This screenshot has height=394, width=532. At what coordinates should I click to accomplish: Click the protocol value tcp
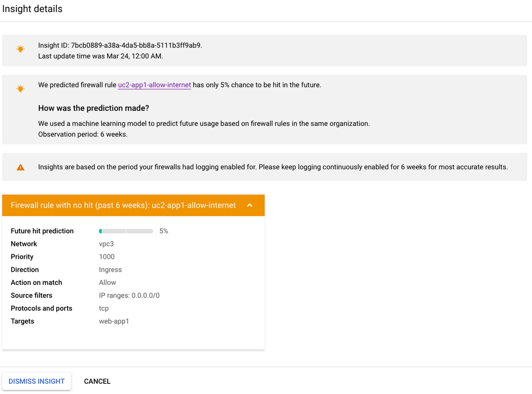104,309
